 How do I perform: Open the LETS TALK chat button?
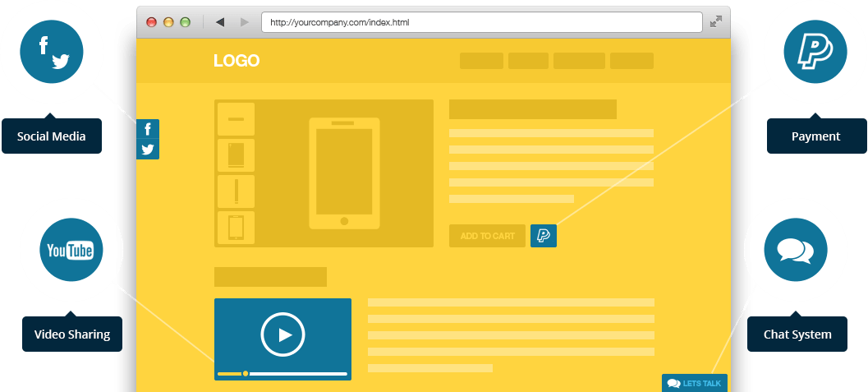tap(695, 383)
